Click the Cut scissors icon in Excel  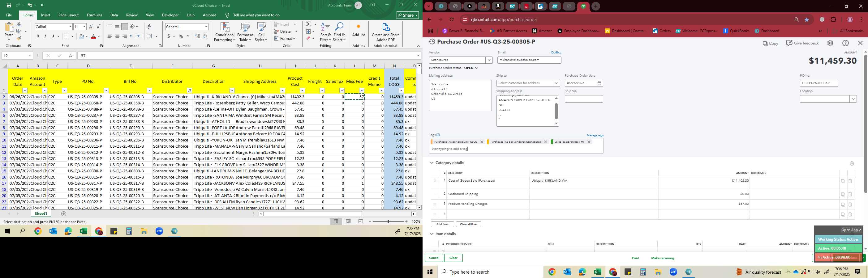click(19, 24)
